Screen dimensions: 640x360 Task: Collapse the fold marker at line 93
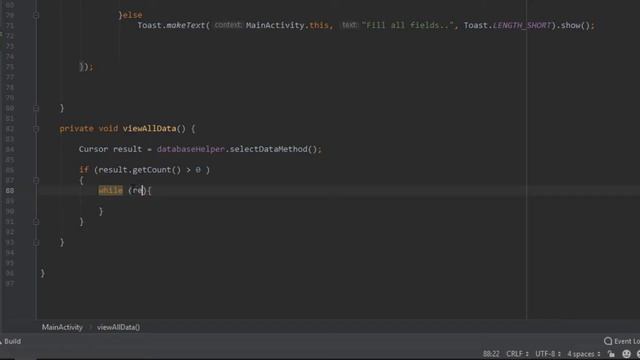(x=36, y=242)
